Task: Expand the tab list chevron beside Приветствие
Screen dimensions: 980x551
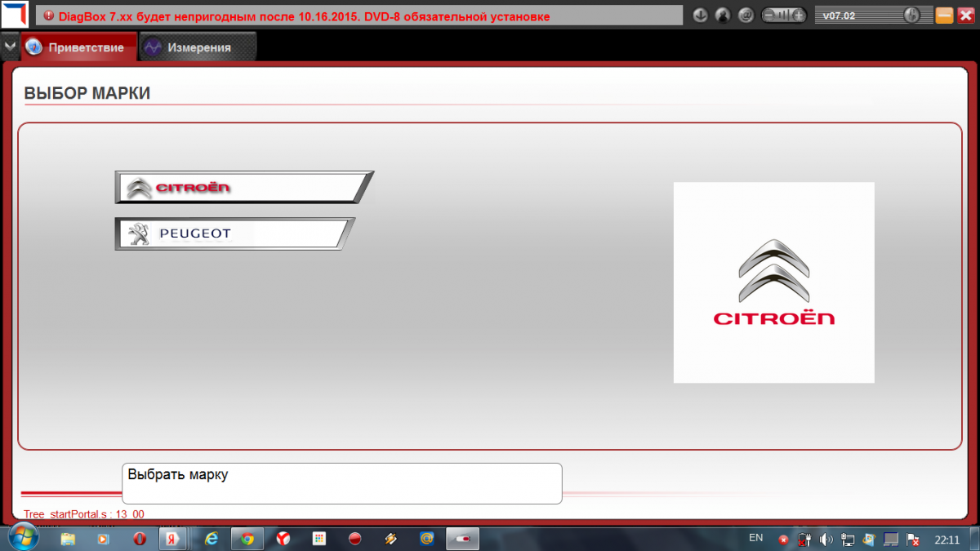Action: pyautogui.click(x=10, y=47)
